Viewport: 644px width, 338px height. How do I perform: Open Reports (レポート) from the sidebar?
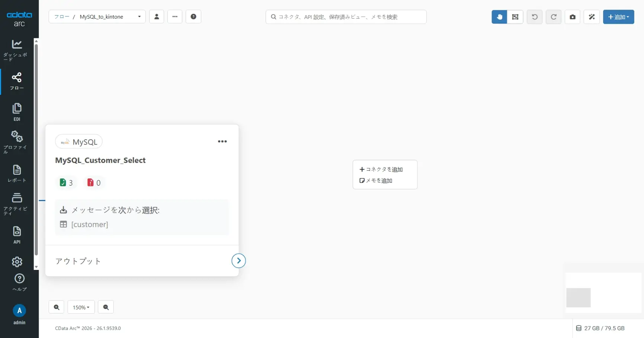tap(17, 173)
